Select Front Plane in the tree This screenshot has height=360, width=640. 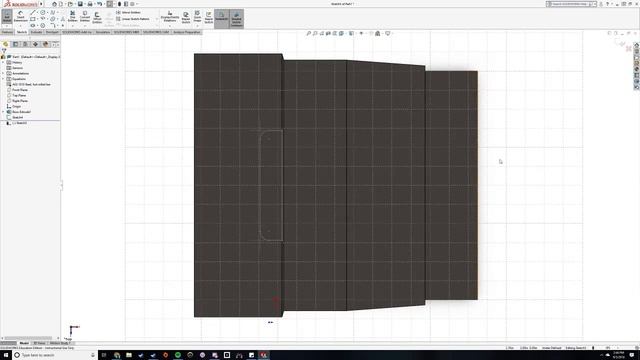[x=17, y=90]
